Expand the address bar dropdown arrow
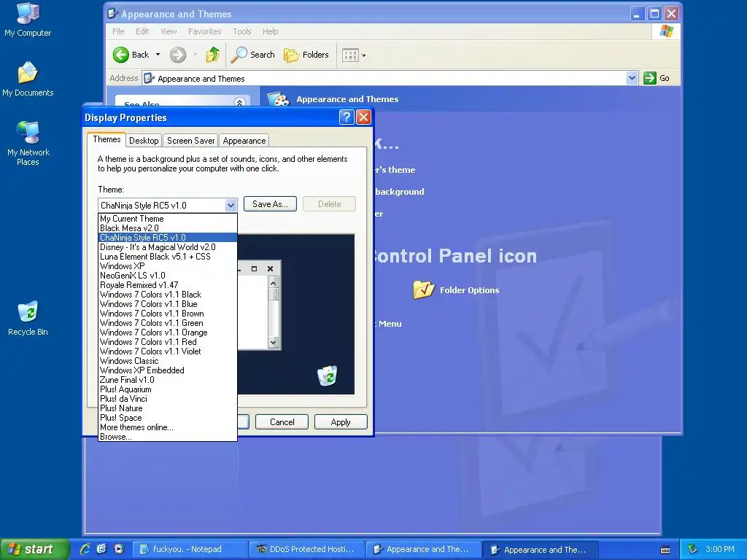Viewport: 747px width, 560px height. tap(632, 78)
